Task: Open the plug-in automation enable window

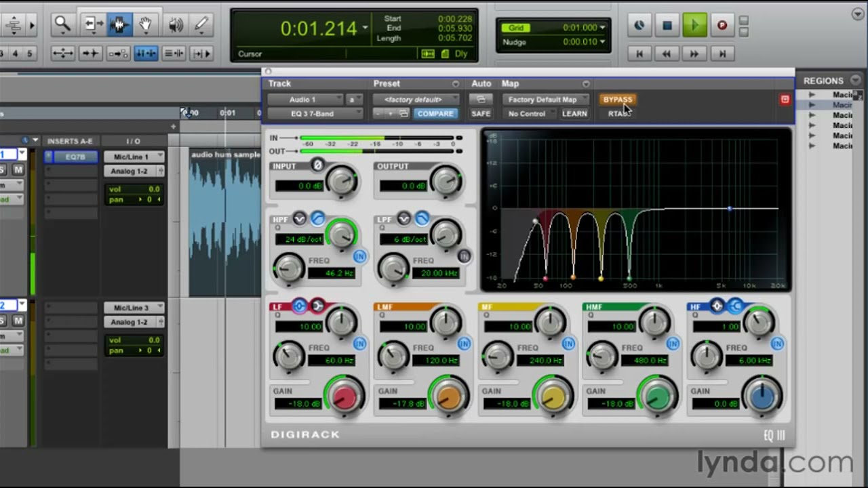Action: [x=481, y=100]
